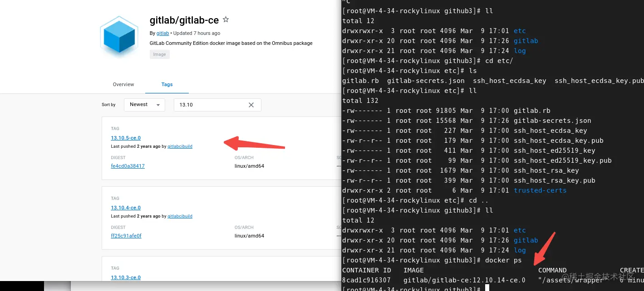Click gitlab.rb in the ll file listing
The height and width of the screenshot is (291, 644).
pyautogui.click(x=532, y=111)
